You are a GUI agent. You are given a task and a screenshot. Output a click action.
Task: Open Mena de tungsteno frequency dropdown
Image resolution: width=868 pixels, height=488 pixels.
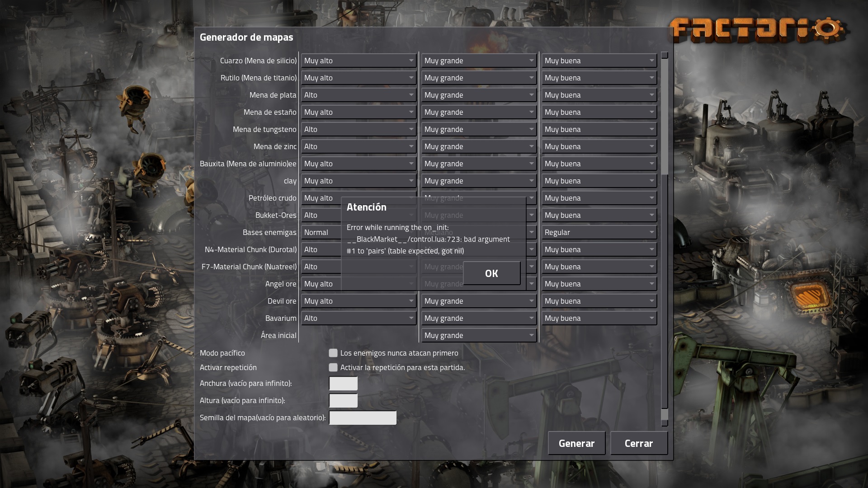tap(359, 129)
